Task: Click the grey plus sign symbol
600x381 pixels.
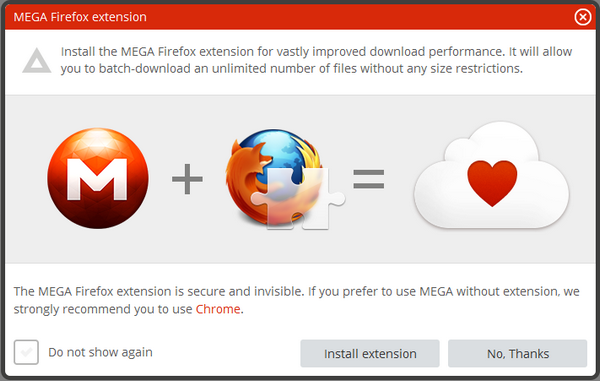Action: pos(187,179)
